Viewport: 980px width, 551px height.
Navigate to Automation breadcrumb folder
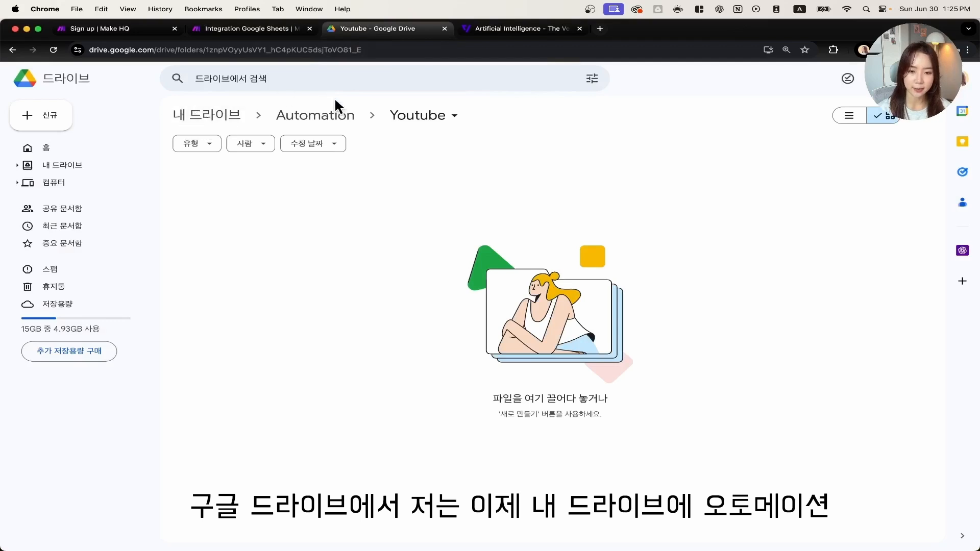coord(315,115)
